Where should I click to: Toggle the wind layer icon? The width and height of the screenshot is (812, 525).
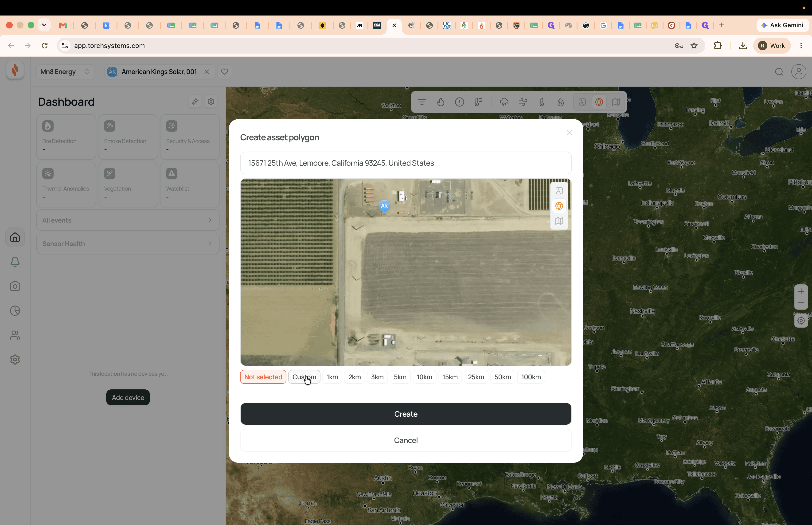(x=523, y=102)
